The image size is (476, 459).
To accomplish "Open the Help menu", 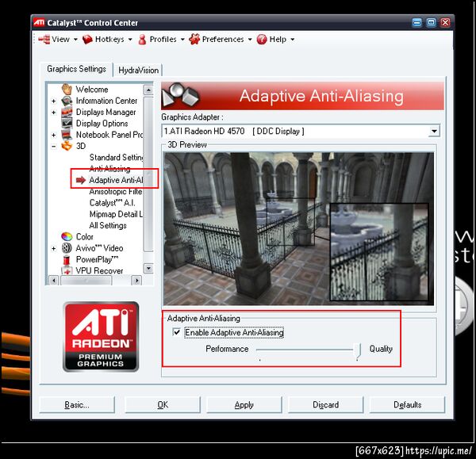I will [278, 40].
